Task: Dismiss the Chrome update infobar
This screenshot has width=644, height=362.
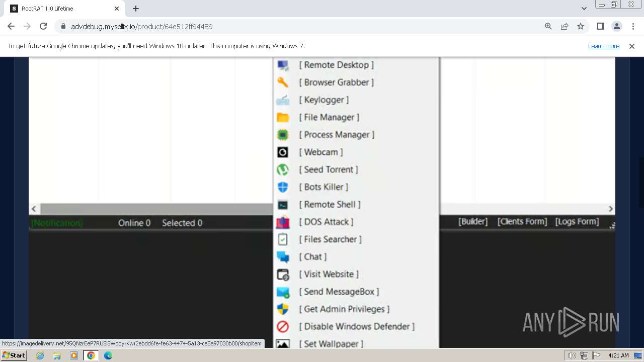Action: pyautogui.click(x=632, y=46)
